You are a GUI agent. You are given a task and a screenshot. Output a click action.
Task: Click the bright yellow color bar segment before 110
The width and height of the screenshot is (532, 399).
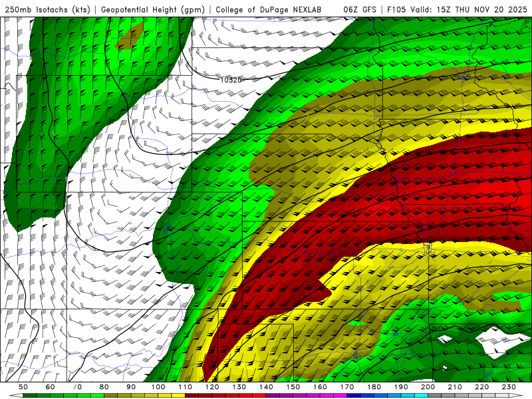click(178, 396)
